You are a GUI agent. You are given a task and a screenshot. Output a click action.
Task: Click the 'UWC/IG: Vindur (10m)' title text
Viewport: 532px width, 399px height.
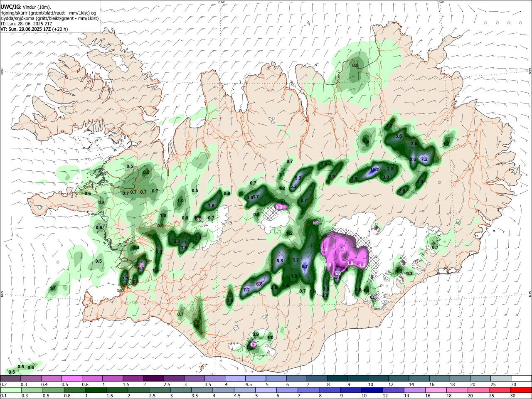tap(26, 7)
